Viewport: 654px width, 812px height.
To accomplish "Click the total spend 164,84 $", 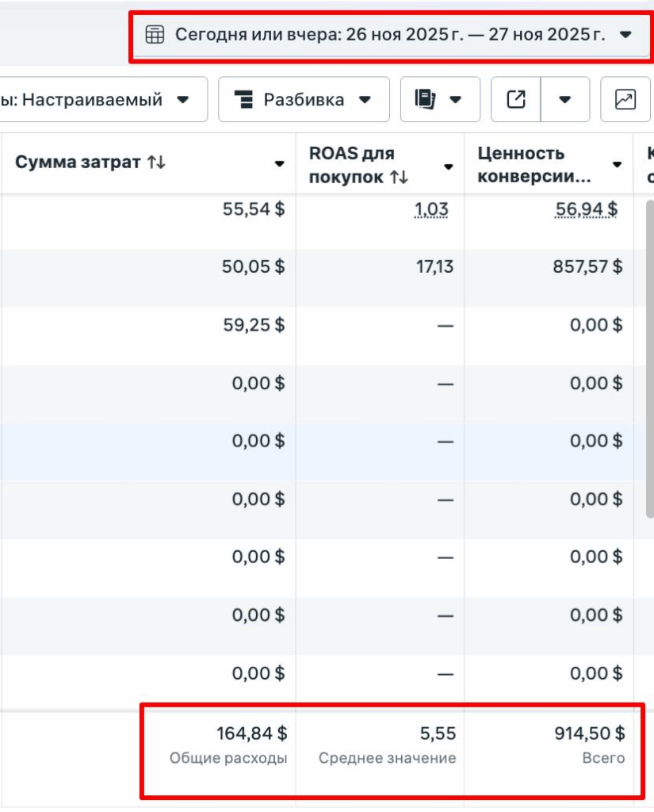I will 251,733.
